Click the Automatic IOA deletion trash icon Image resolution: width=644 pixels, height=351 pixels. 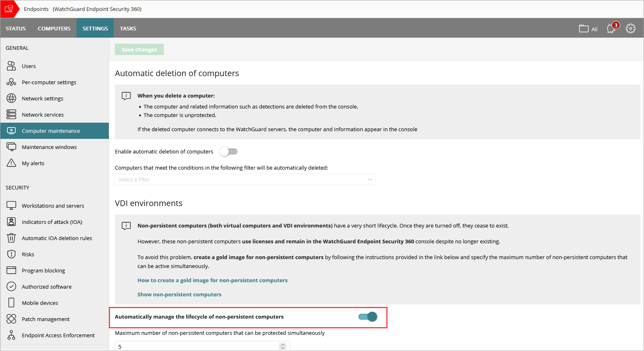click(x=11, y=238)
